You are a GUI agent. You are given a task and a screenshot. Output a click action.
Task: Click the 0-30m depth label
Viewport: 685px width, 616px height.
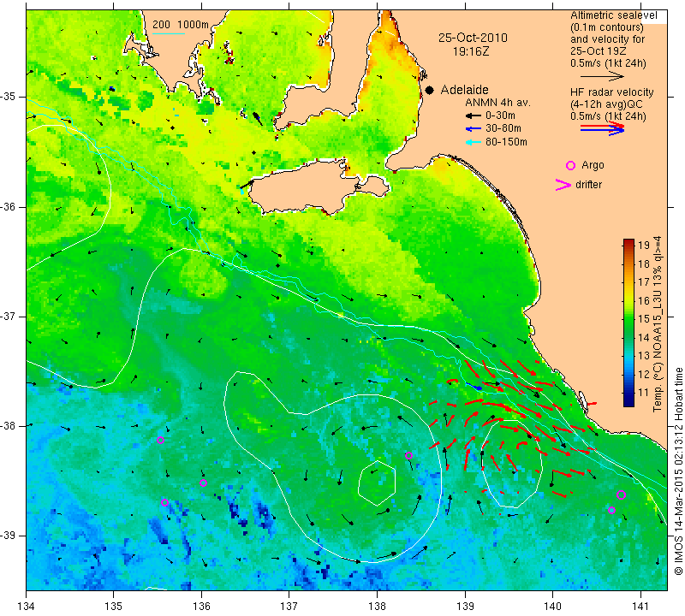point(500,115)
